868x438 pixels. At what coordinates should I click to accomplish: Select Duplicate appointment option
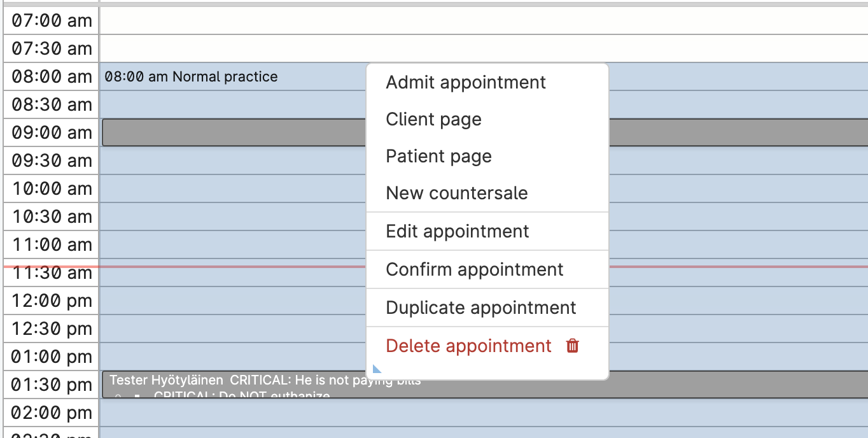(x=480, y=308)
